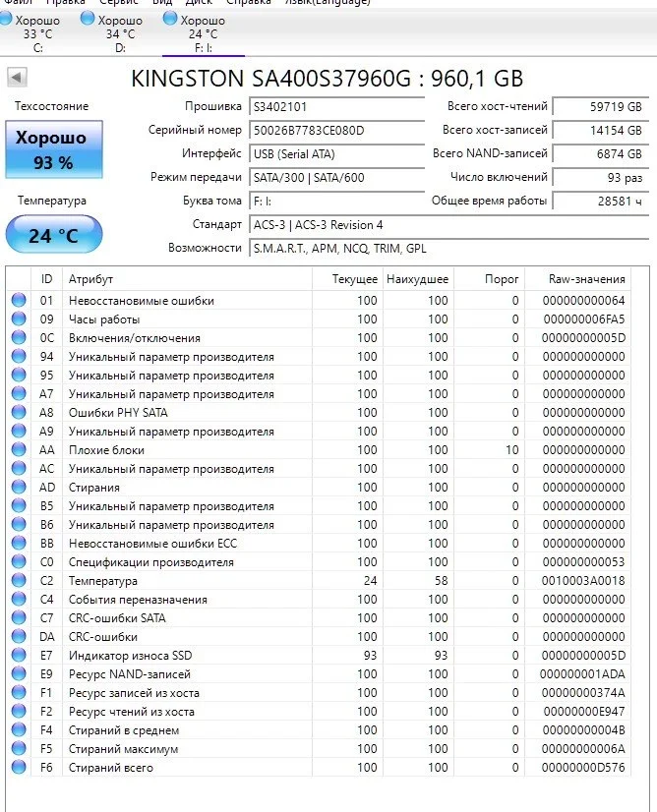657x812 pixels.
Task: Click status icon of CRC-ошибки SATA row
Action: pos(19,617)
